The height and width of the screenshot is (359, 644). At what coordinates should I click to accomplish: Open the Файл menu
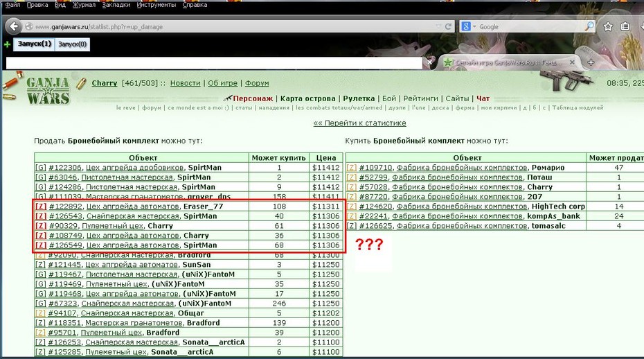tap(12, 5)
